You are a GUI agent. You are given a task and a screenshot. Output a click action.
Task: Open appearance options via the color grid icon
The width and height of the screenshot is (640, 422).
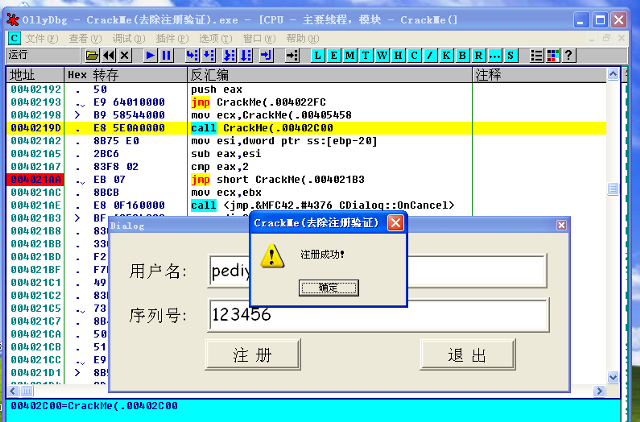point(553,55)
